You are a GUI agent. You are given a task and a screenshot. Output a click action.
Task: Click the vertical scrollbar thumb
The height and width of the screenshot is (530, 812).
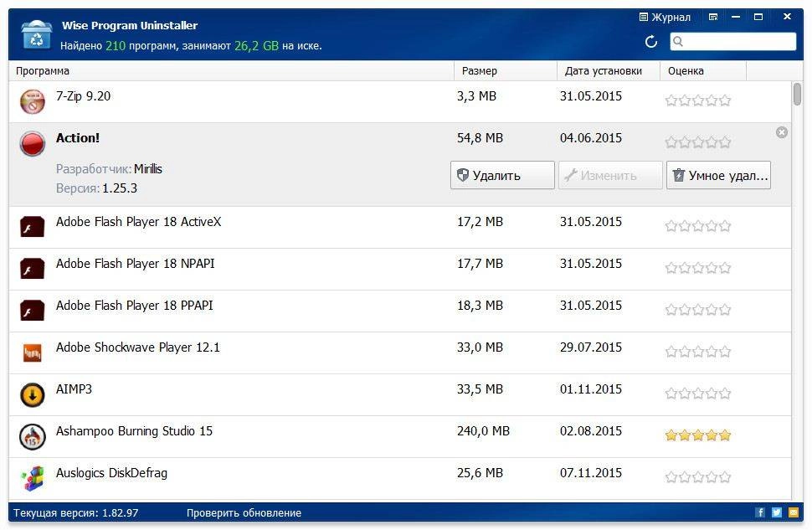tap(797, 95)
